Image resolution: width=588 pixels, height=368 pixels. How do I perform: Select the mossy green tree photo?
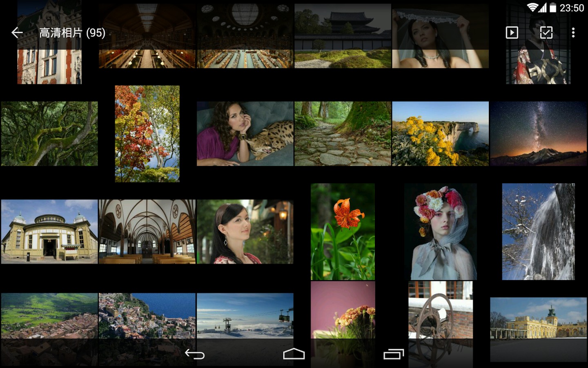49,134
